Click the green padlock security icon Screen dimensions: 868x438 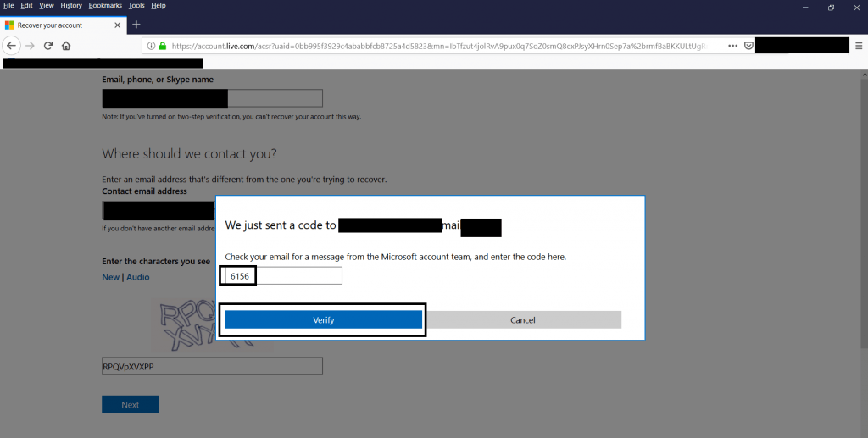pyautogui.click(x=162, y=46)
